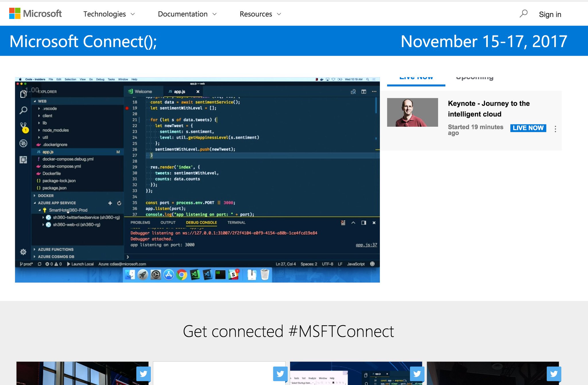Click the Microsoft Connect(); banner title
The height and width of the screenshot is (385, 588).
click(x=83, y=41)
